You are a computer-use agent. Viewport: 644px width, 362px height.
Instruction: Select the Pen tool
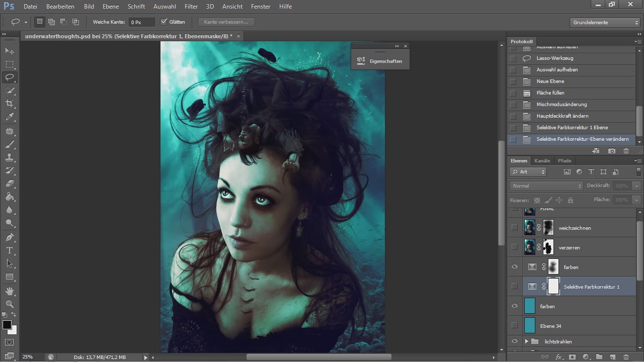(x=10, y=237)
